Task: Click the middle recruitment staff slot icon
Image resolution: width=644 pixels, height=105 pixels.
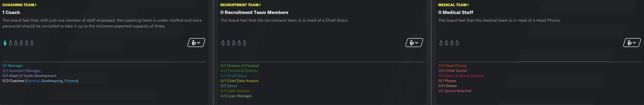Action: 234,43
